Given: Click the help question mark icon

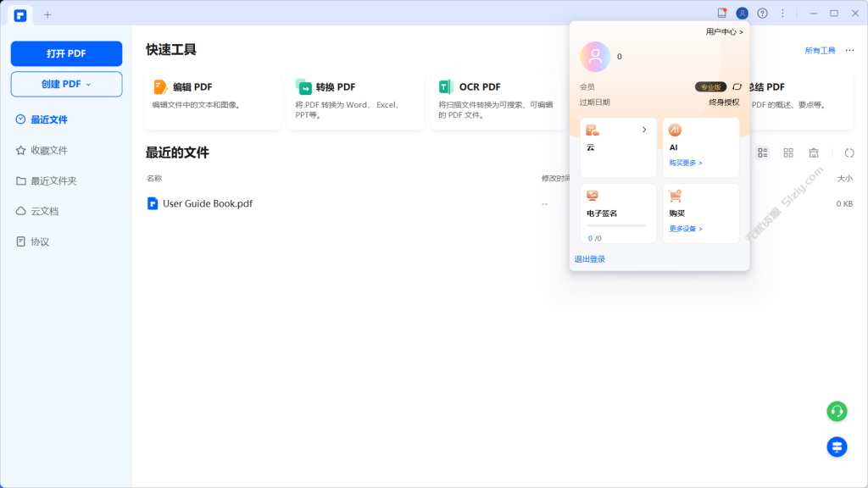Looking at the screenshot, I should click(761, 13).
